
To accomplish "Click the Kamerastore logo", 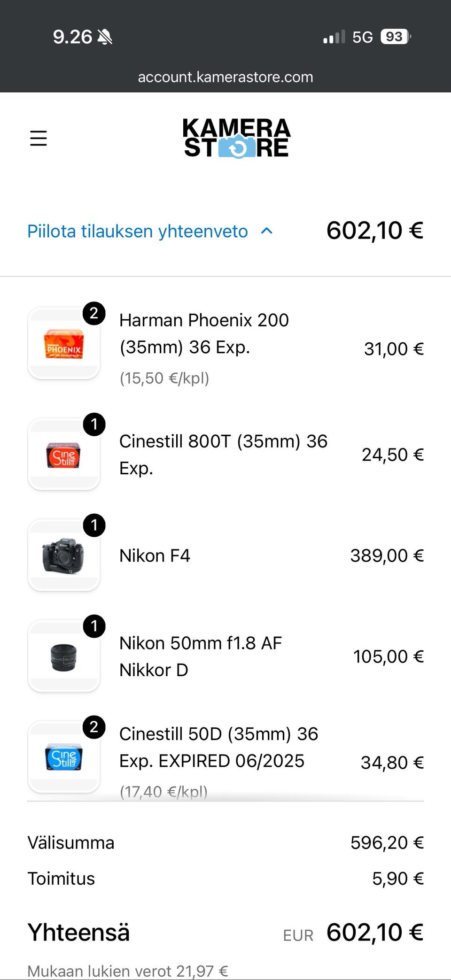I will (x=236, y=138).
